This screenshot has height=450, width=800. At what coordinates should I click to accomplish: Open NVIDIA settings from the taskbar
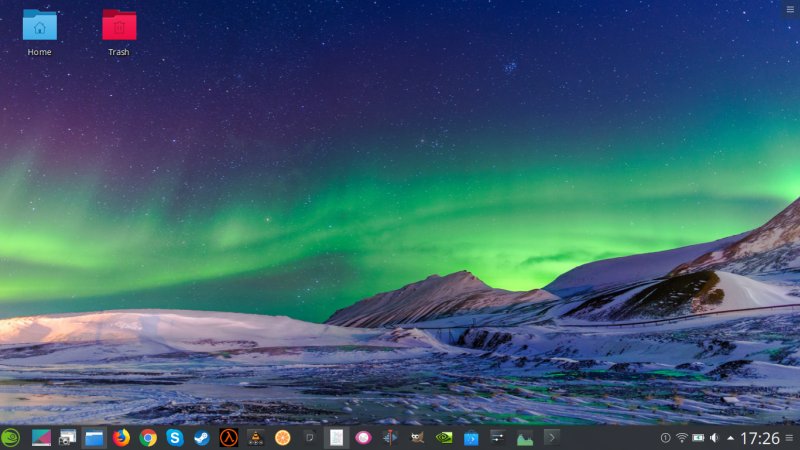pyautogui.click(x=444, y=438)
